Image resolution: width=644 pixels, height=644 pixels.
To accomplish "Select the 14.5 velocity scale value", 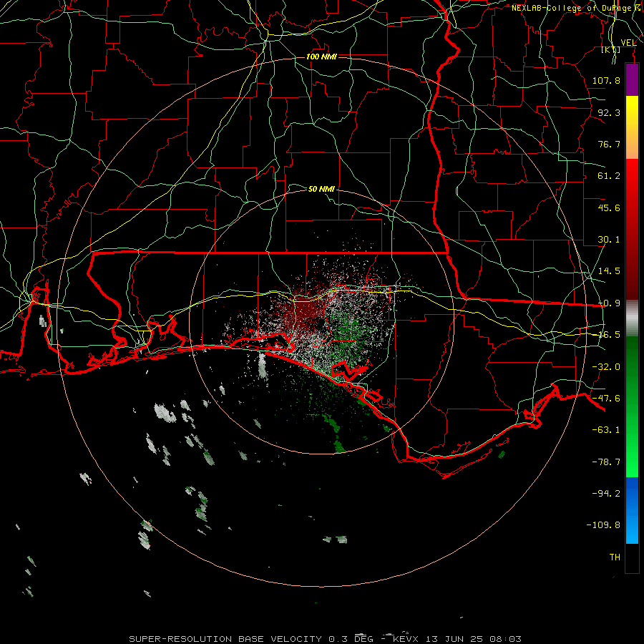I will pos(609,271).
